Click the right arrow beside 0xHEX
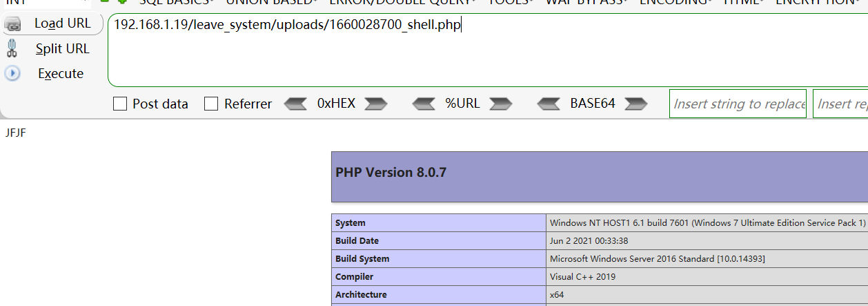This screenshot has width=868, height=306. point(375,104)
